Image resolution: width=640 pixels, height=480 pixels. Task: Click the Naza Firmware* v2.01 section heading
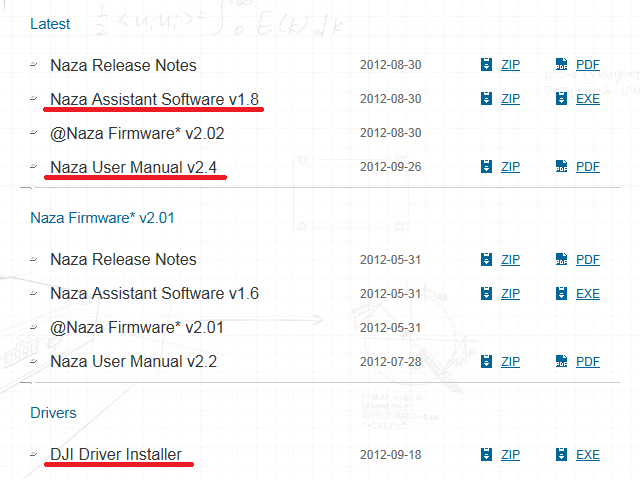(102, 218)
